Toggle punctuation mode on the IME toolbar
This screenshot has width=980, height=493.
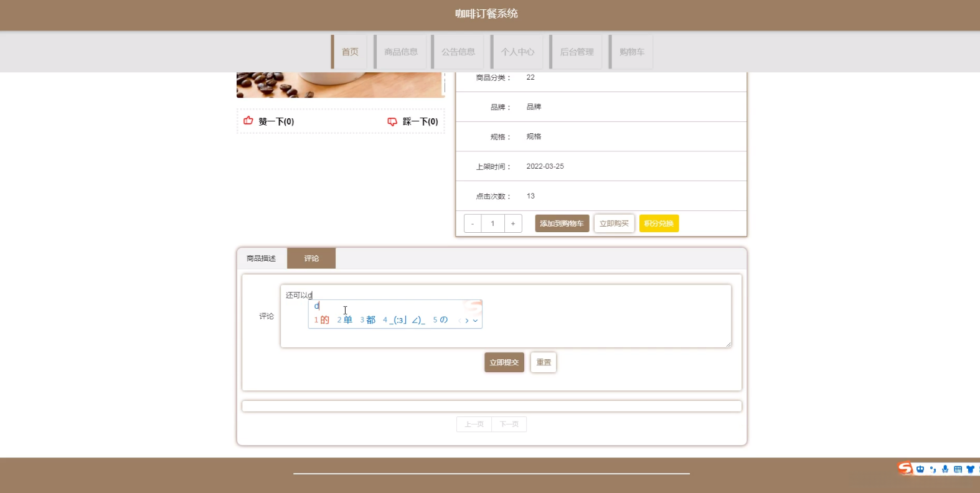tap(933, 469)
